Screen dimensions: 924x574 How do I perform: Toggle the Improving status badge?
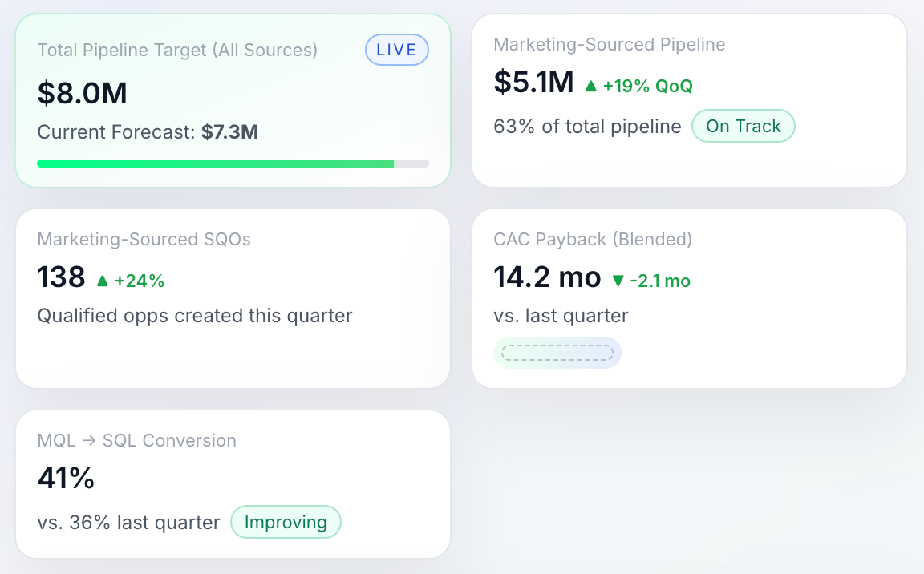click(x=286, y=522)
